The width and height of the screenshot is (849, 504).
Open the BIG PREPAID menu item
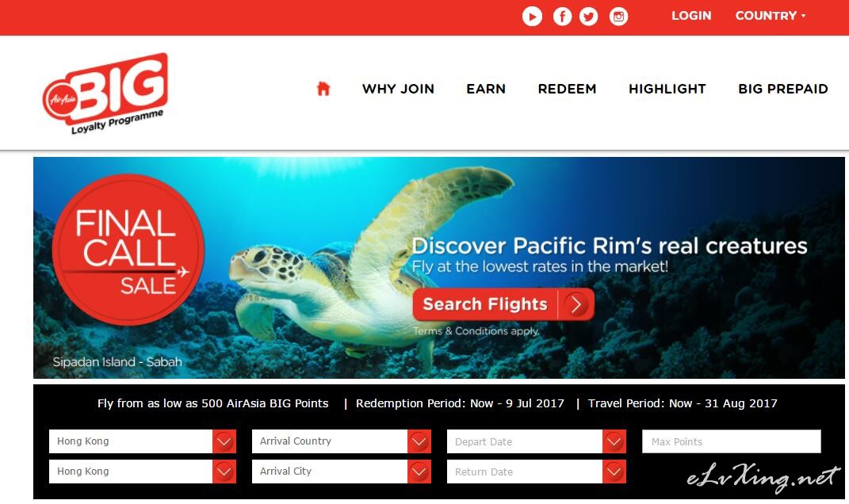pyautogui.click(x=783, y=89)
